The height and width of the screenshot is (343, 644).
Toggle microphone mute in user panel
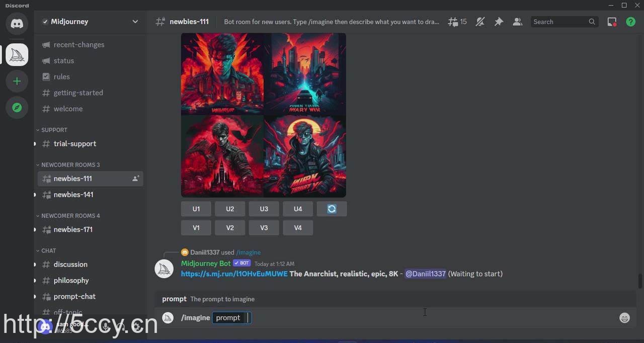[x=105, y=326]
